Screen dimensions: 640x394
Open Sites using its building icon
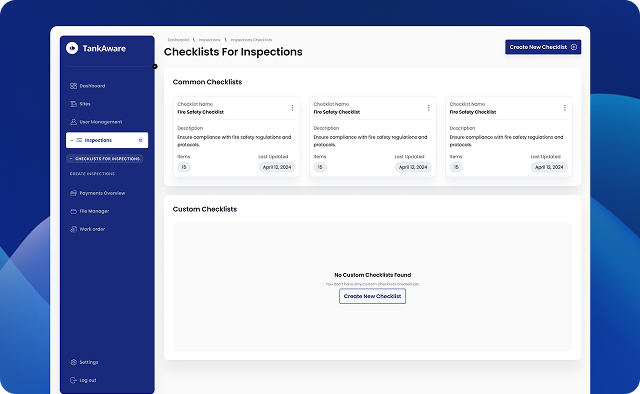(73, 104)
